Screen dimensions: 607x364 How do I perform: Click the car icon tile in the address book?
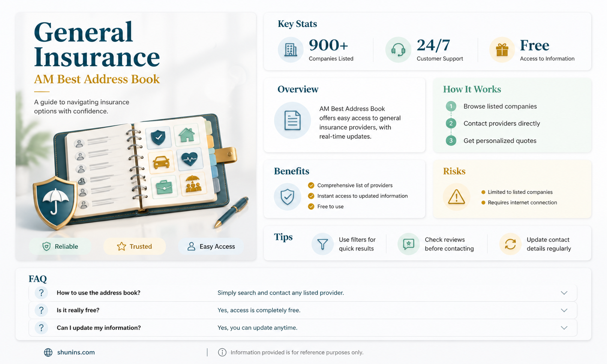[x=161, y=162]
